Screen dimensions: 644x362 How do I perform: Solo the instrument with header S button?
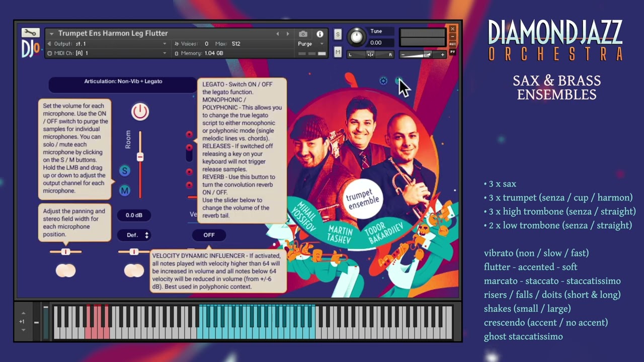pyautogui.click(x=338, y=34)
